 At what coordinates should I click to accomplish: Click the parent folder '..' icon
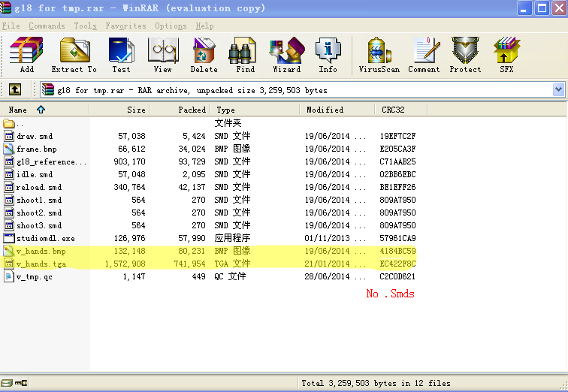[x=9, y=123]
